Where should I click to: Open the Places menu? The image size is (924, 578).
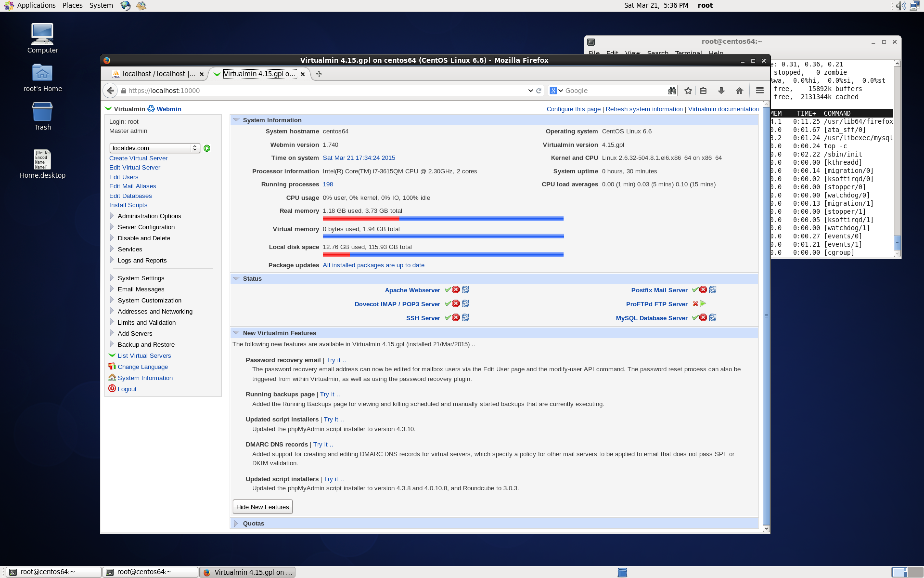point(72,5)
